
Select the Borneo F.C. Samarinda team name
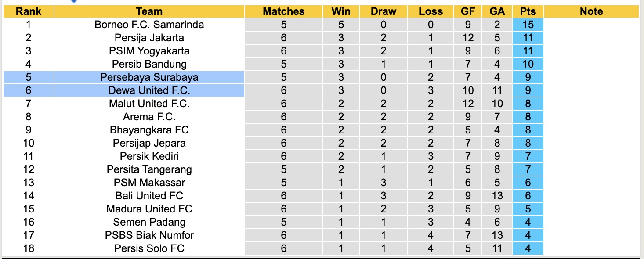(x=149, y=25)
